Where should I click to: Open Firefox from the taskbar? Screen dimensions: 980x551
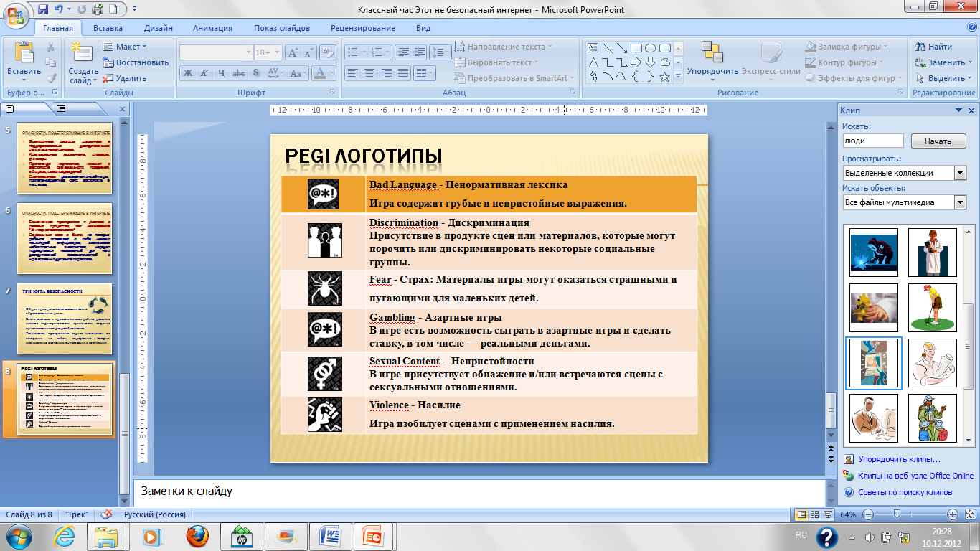click(x=196, y=536)
